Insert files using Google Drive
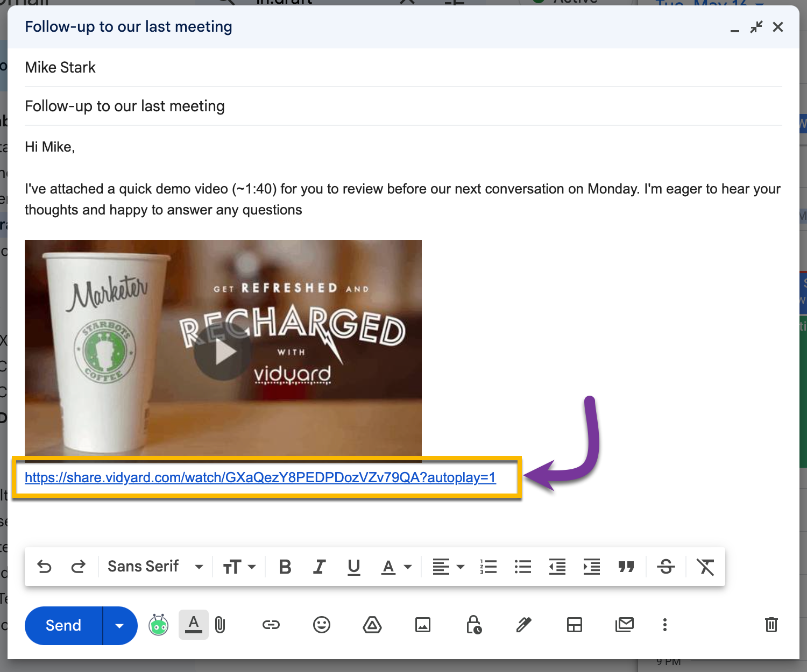This screenshot has height=672, width=807. (372, 625)
